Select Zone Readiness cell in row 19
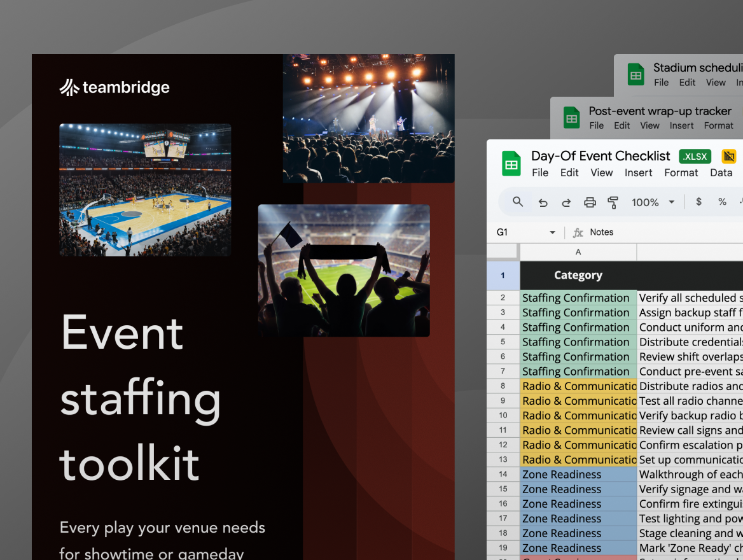 (578, 548)
